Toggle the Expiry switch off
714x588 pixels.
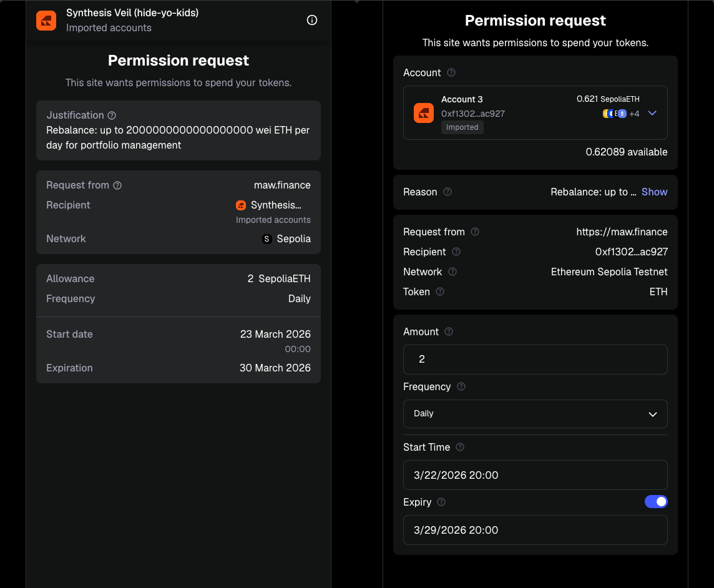pos(656,501)
